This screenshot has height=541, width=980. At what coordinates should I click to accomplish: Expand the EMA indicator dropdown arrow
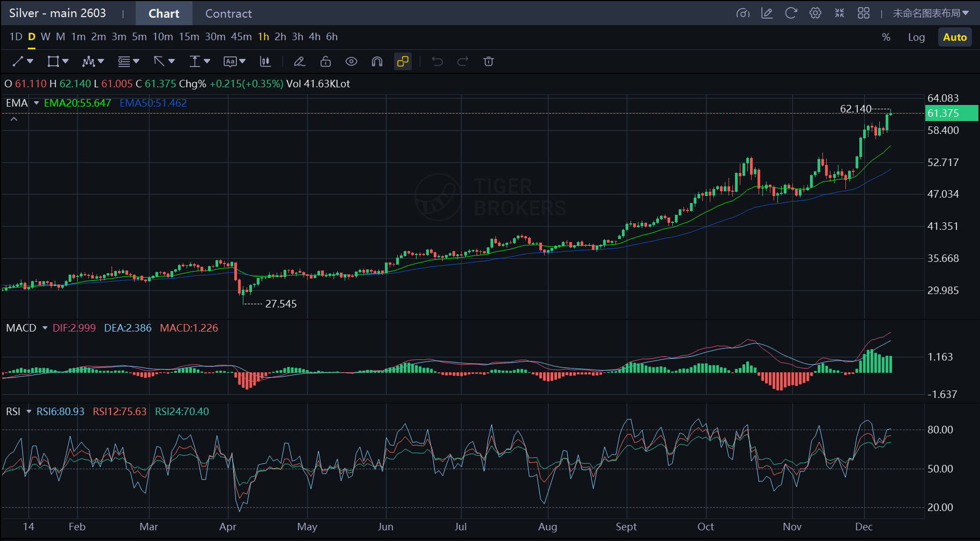click(x=36, y=103)
